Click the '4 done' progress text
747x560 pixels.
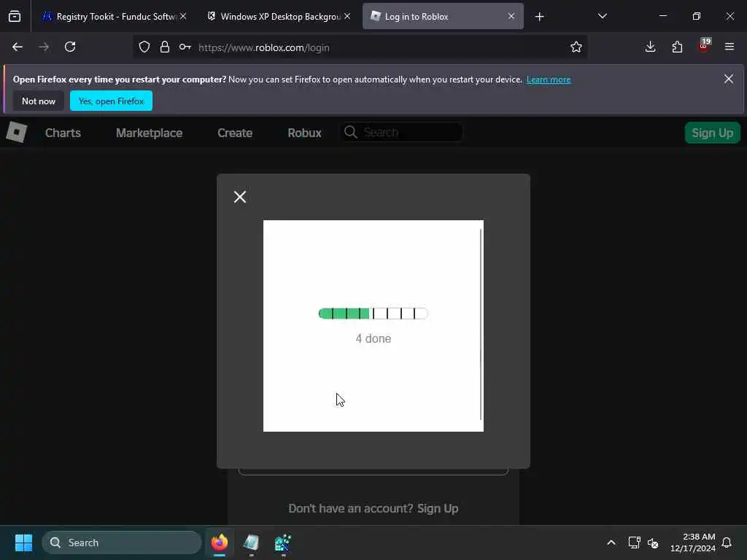click(373, 338)
